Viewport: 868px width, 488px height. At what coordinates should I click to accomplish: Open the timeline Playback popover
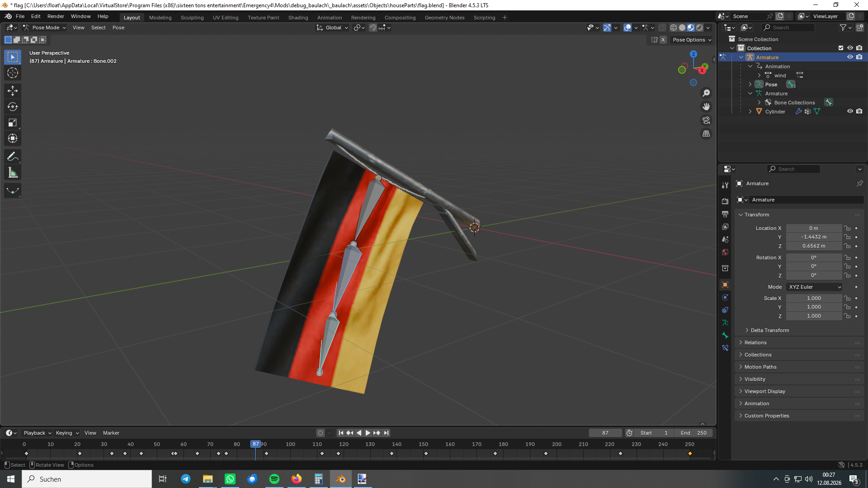(37, 433)
